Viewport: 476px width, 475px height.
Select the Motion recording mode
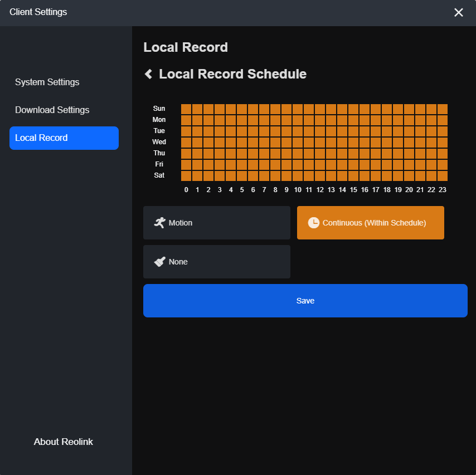pos(217,223)
